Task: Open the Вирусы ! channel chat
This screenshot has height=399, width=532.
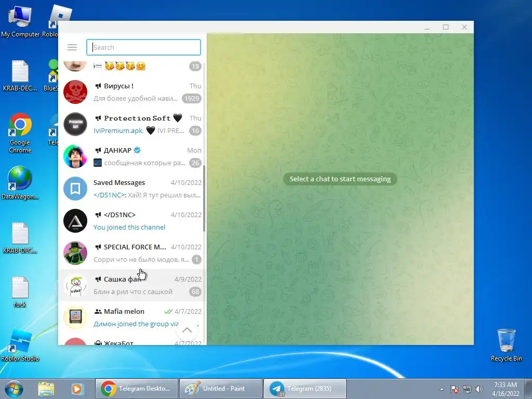Action: pos(132,92)
